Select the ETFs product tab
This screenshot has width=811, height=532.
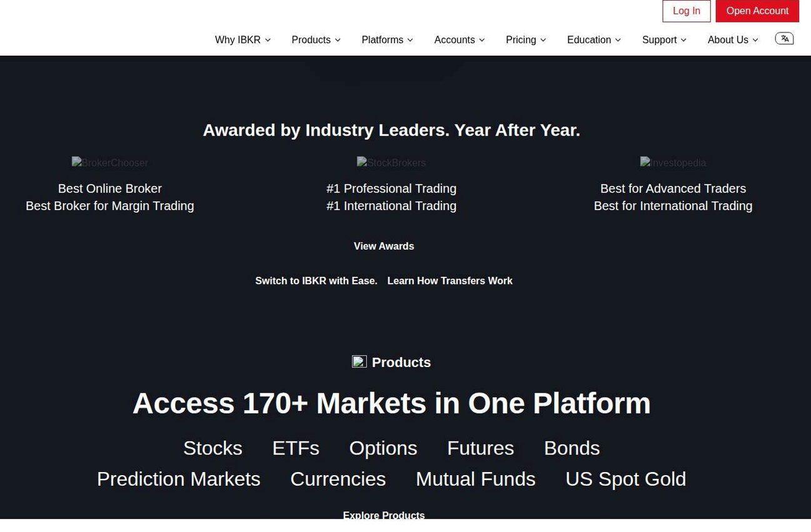click(296, 448)
